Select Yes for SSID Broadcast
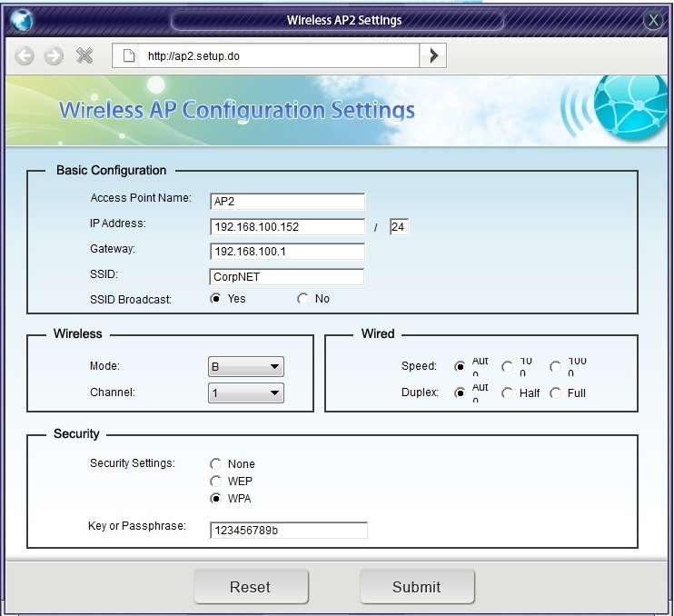This screenshot has height=616, width=674. 215,298
